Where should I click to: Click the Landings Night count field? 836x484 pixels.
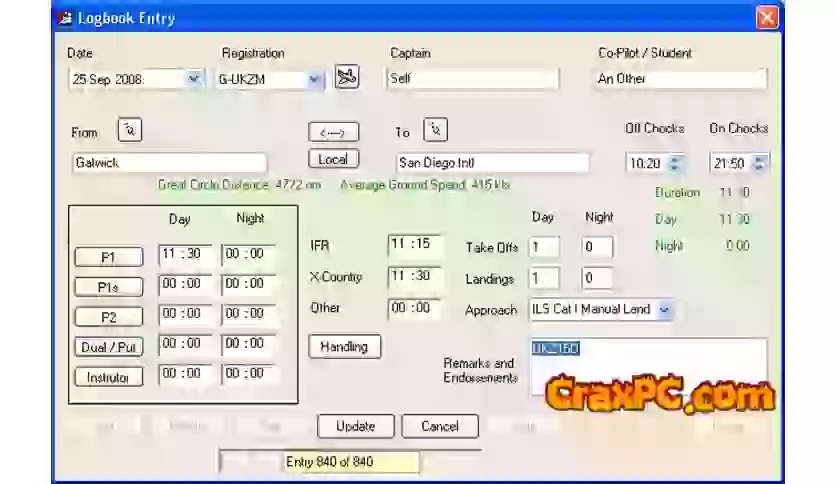[x=597, y=278]
